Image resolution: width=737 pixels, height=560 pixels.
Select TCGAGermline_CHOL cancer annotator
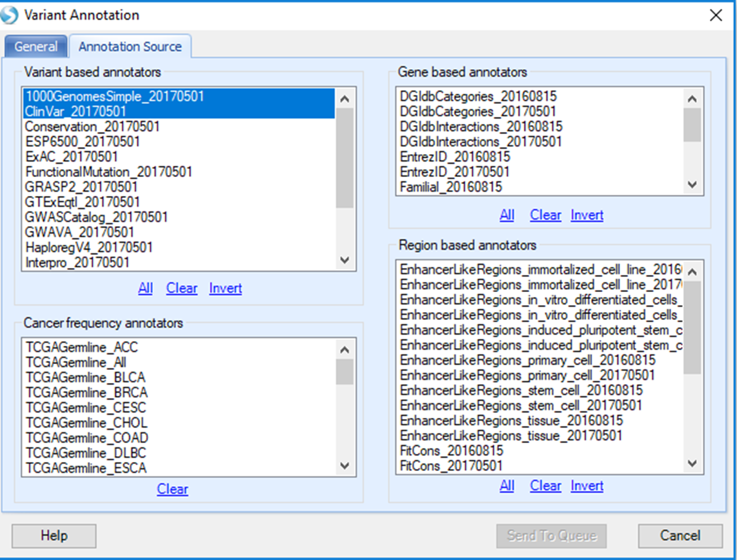coord(179,423)
